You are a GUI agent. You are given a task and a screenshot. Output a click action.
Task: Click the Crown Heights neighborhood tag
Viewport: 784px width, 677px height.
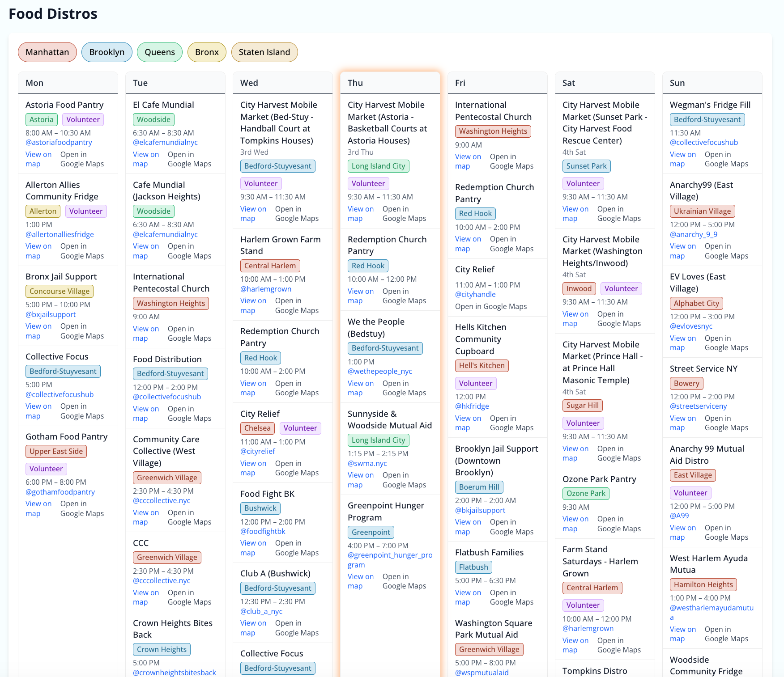(x=162, y=650)
